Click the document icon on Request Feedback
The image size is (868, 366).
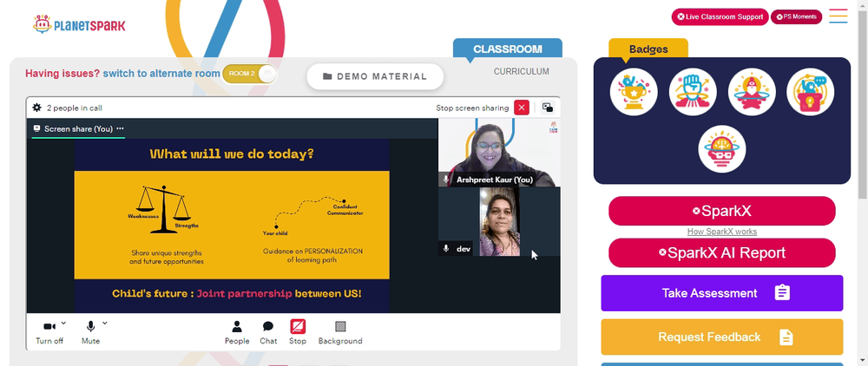[786, 337]
